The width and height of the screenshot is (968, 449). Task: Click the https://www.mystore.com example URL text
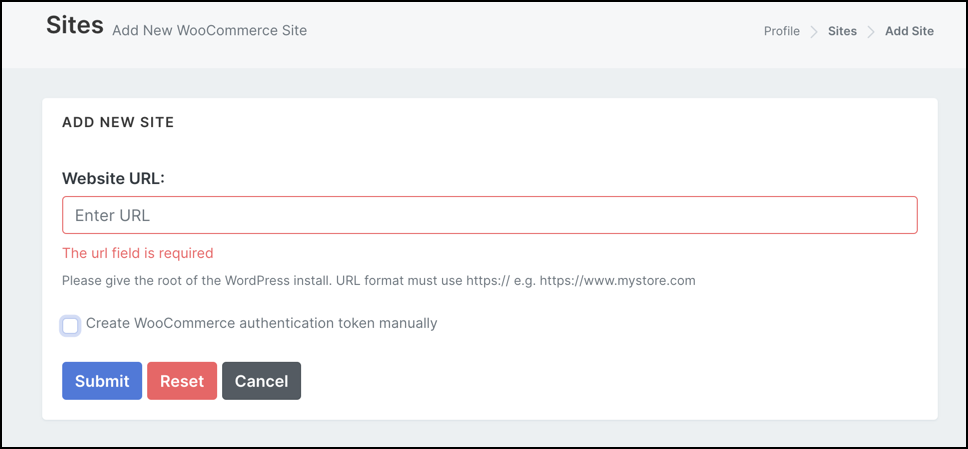click(x=617, y=281)
